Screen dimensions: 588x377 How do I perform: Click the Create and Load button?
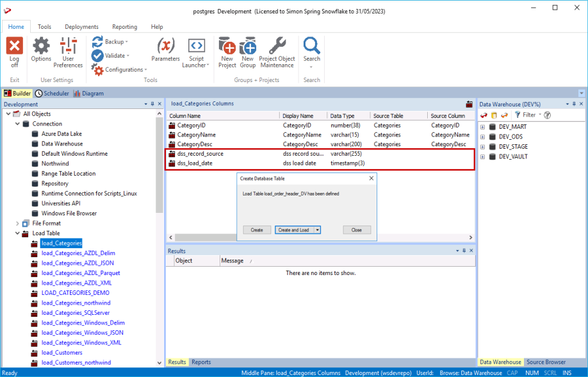[x=295, y=230]
